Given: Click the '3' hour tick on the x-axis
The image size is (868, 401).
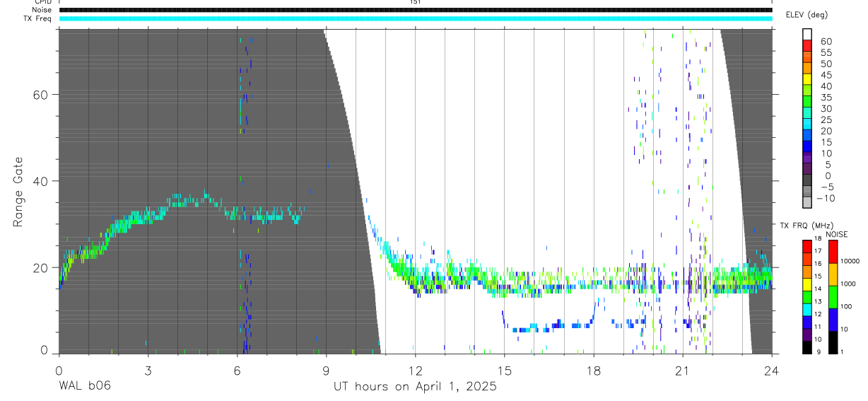Looking at the screenshot, I should (x=148, y=370).
